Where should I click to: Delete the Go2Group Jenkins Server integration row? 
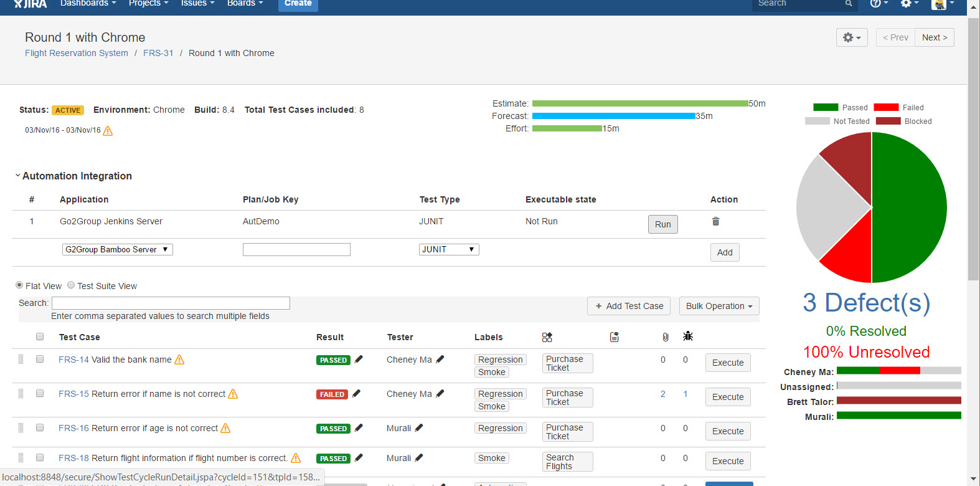pyautogui.click(x=715, y=221)
